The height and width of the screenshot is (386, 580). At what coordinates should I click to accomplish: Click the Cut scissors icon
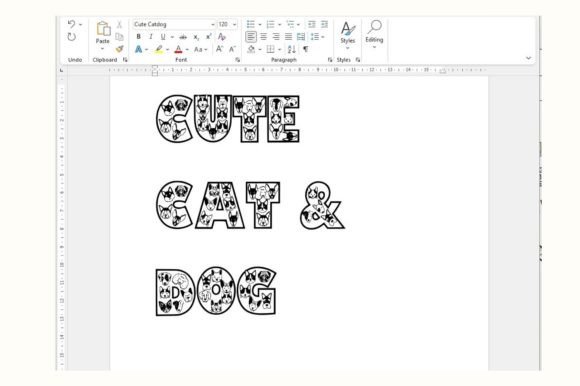pos(119,25)
